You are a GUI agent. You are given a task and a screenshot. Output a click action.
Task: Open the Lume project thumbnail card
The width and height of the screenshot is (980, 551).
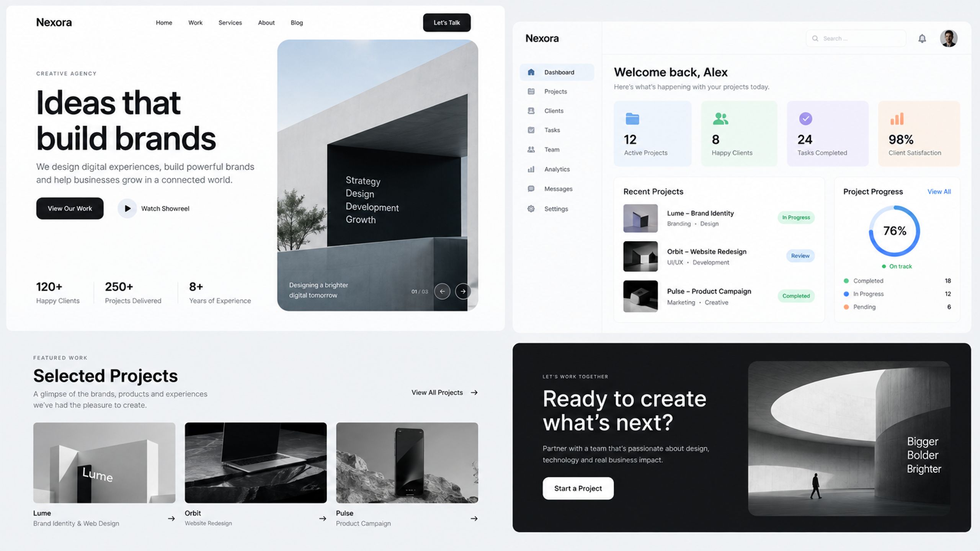(104, 463)
